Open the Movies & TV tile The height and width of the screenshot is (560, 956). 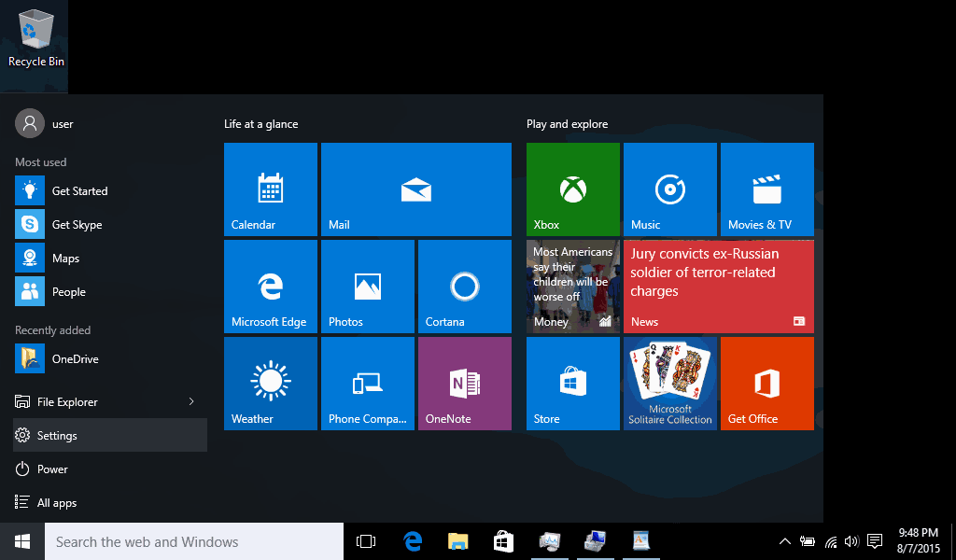click(767, 189)
